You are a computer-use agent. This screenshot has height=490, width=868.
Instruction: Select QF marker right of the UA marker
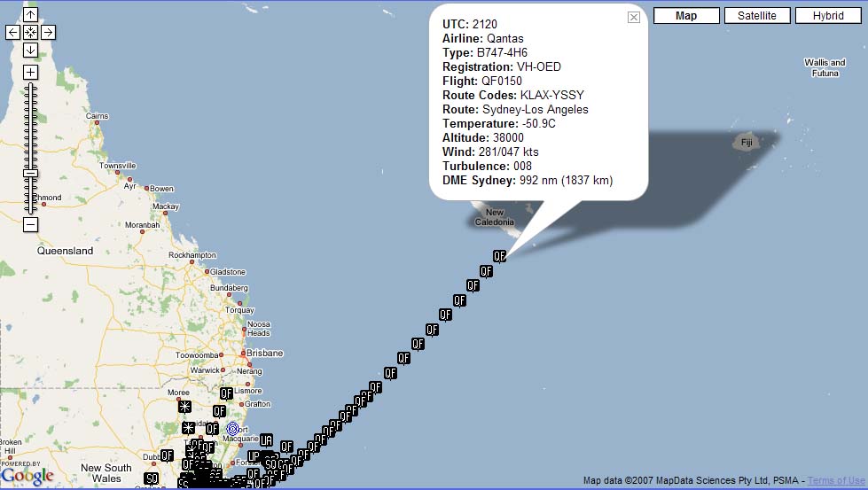[x=286, y=447]
